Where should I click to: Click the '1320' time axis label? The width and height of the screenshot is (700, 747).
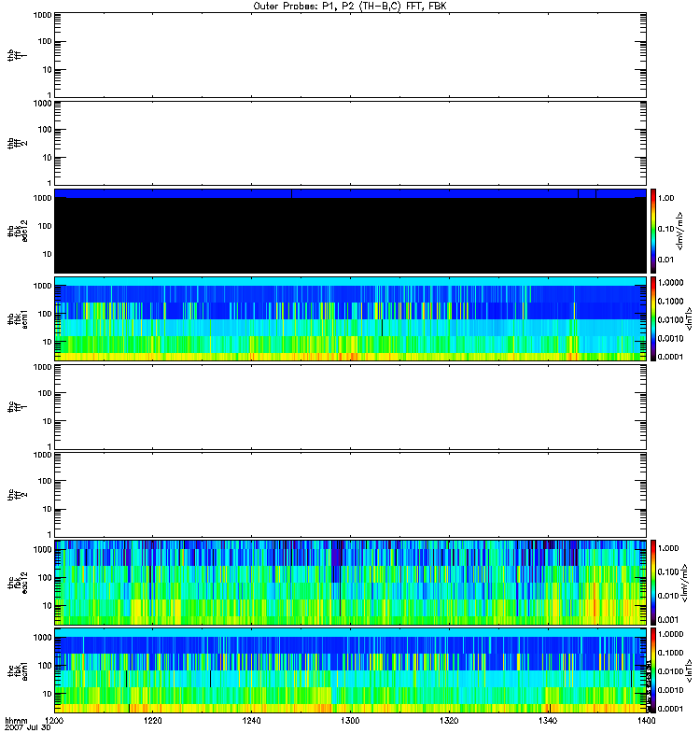pos(449,721)
